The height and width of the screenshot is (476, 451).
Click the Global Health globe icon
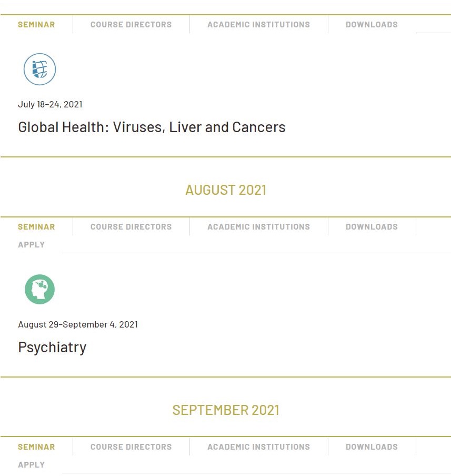point(40,69)
